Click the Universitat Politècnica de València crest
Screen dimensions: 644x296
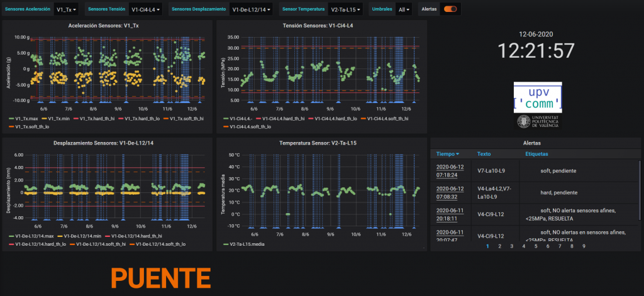(x=524, y=121)
